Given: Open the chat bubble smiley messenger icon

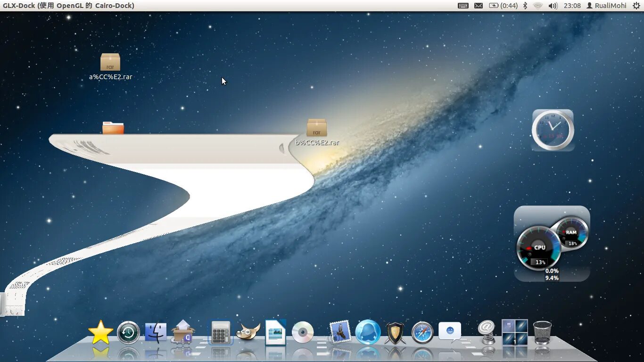Looking at the screenshot, I should 450,332.
